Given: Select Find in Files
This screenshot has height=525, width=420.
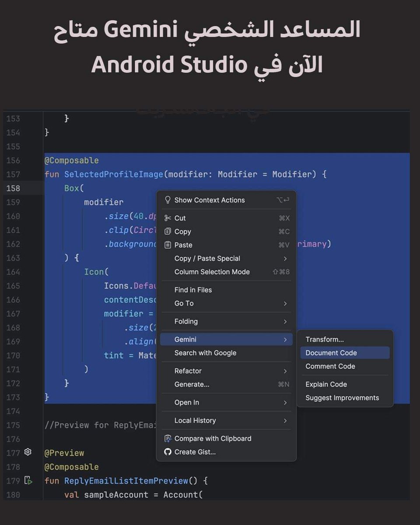Looking at the screenshot, I should click(226, 290).
